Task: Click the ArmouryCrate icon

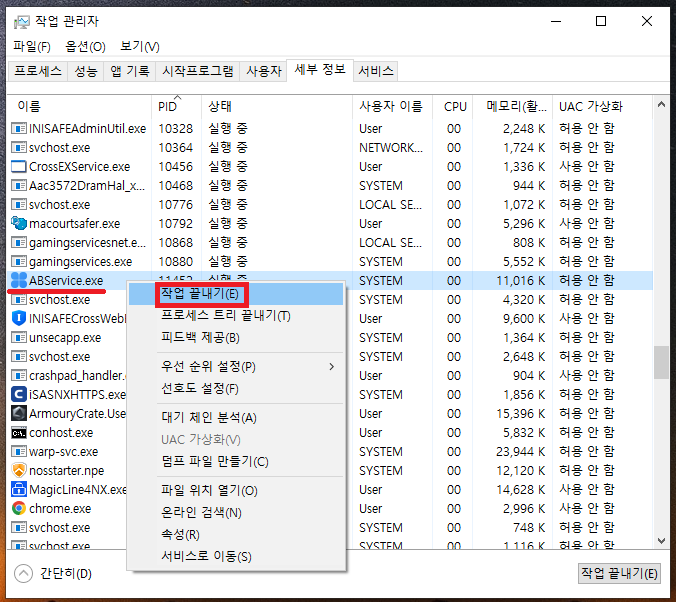Action: coord(19,413)
